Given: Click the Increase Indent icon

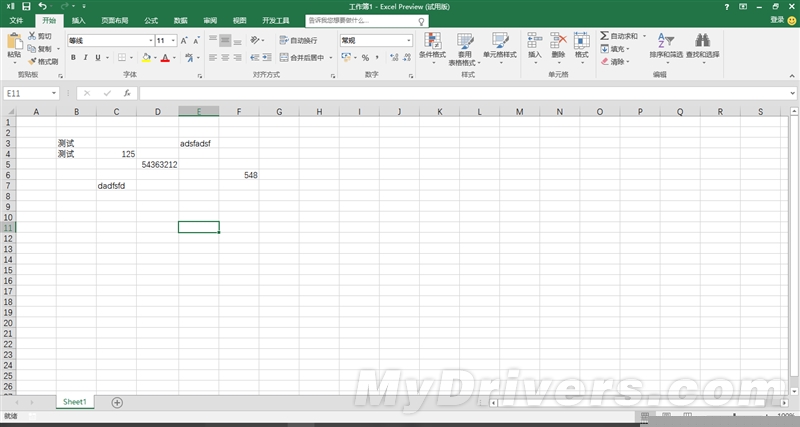Looking at the screenshot, I should [x=267, y=58].
